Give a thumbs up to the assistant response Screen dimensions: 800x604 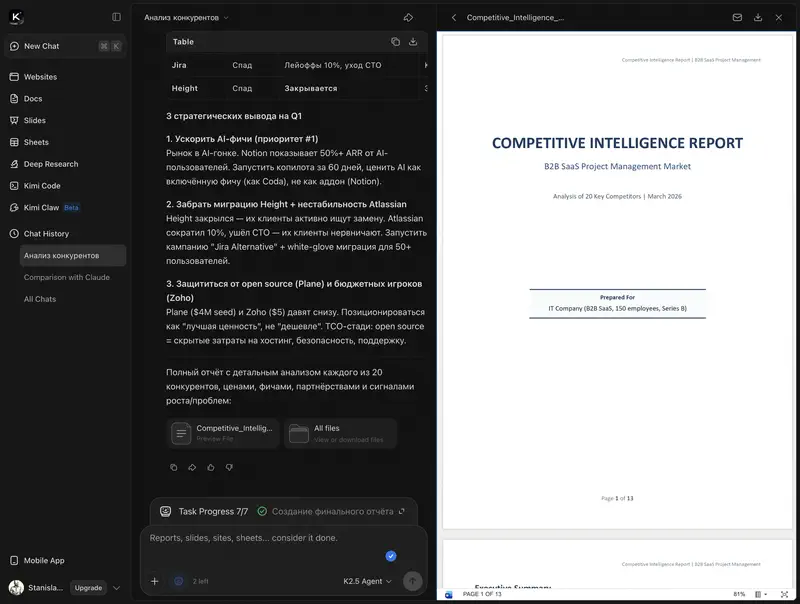click(210, 467)
